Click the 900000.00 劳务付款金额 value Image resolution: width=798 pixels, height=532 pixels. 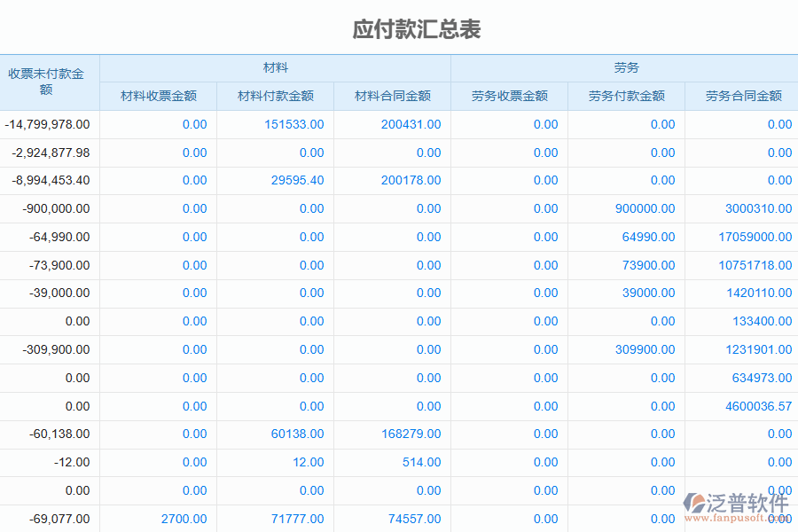pyautogui.click(x=643, y=208)
